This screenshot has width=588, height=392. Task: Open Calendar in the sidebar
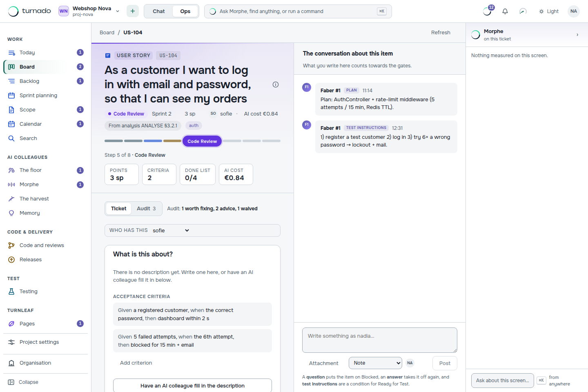click(x=45, y=124)
